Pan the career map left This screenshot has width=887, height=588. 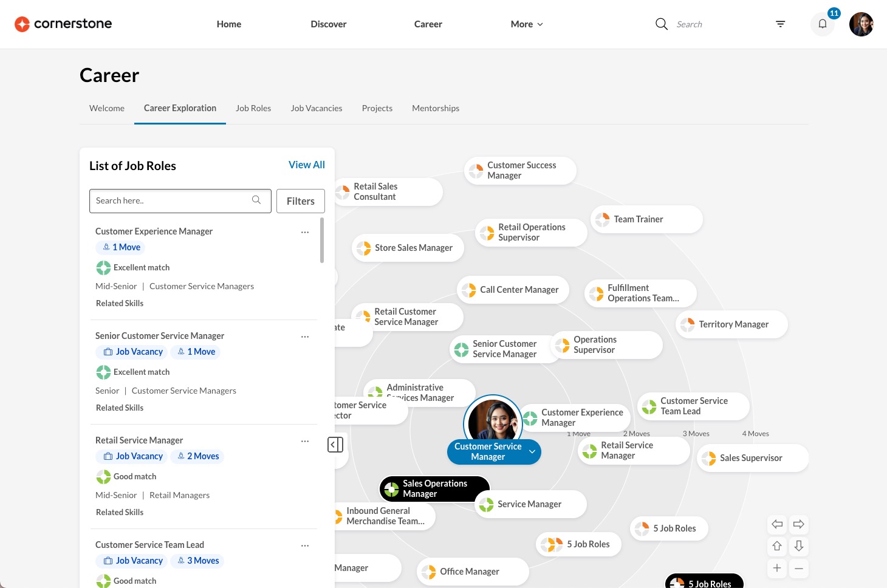(x=777, y=524)
